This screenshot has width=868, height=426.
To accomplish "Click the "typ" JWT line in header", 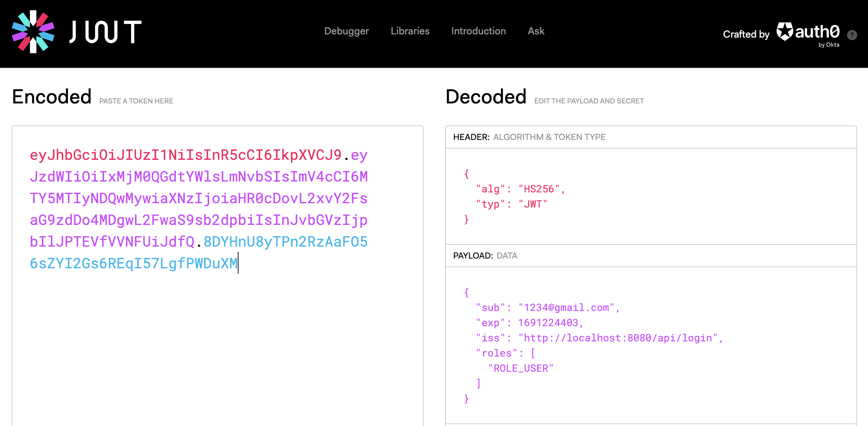I will (x=511, y=204).
